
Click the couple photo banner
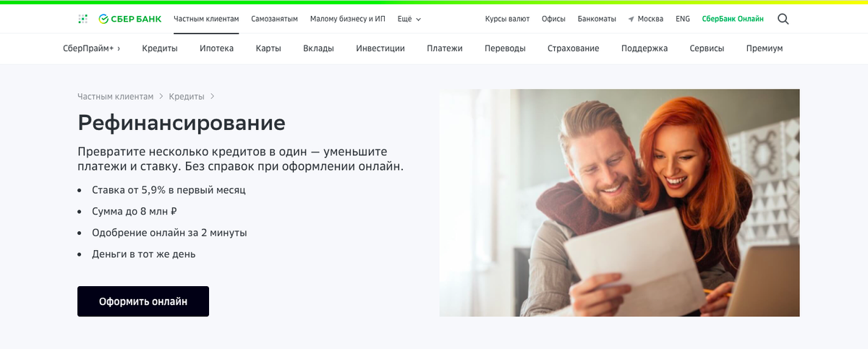619,202
